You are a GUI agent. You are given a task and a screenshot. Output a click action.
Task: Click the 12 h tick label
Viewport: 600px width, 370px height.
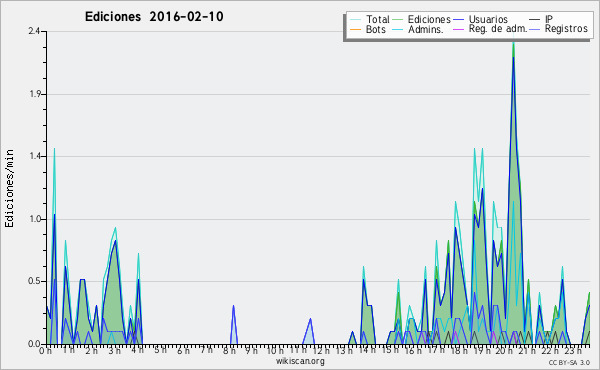click(x=321, y=350)
